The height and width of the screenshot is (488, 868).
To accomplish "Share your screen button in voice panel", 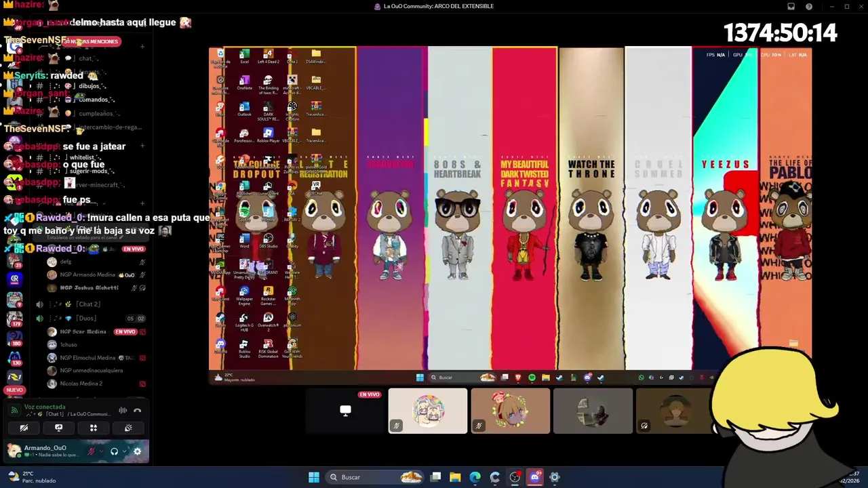I will [58, 428].
